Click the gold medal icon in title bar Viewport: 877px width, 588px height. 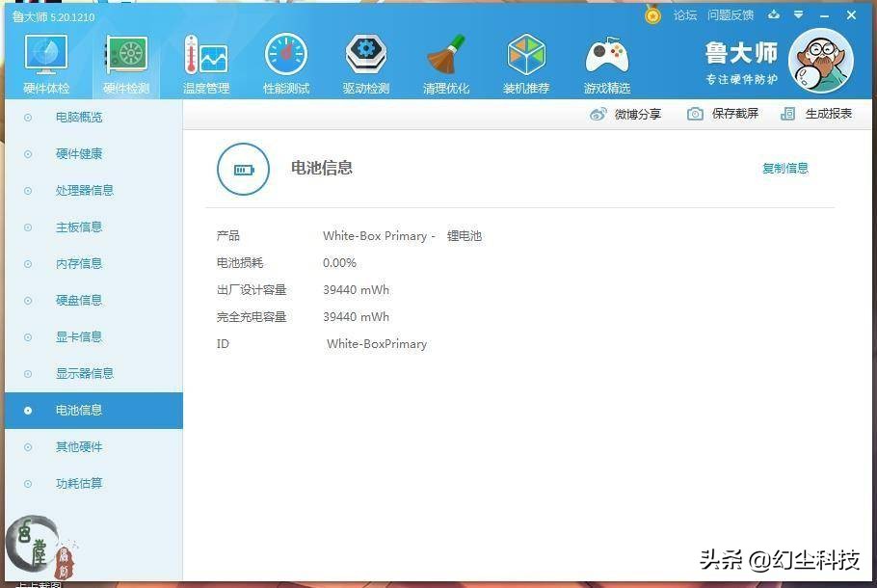[652, 15]
